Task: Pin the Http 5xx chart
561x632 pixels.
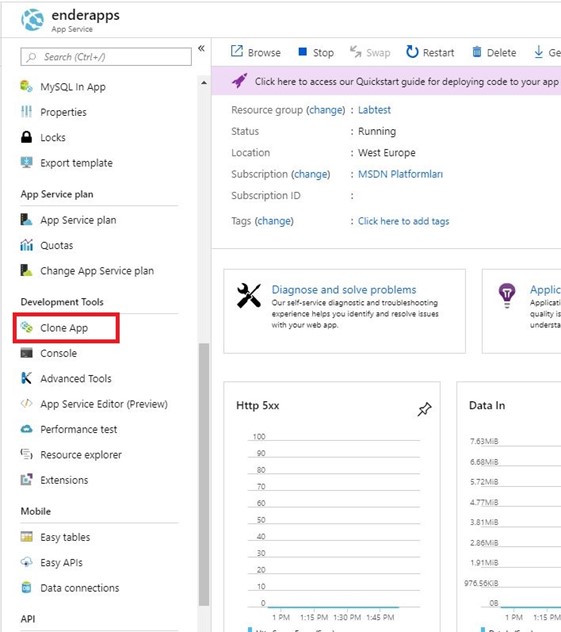Action: pos(424,409)
